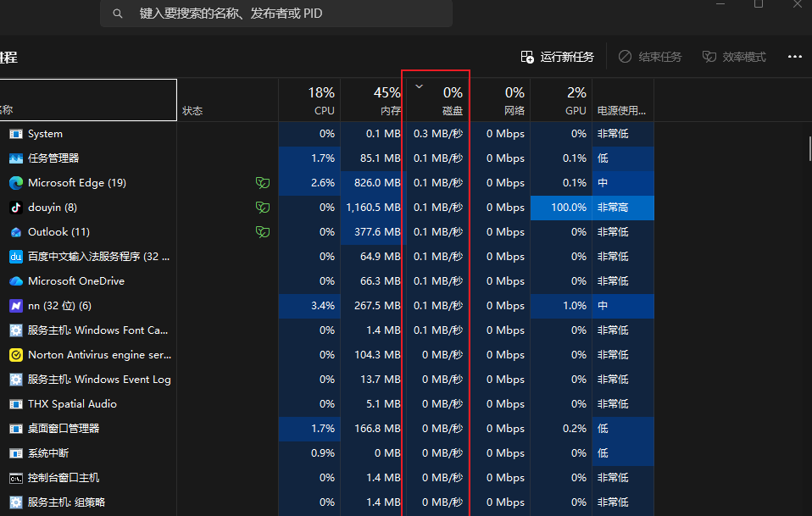Click the Microsoft Edge process icon
The image size is (812, 516).
(x=15, y=182)
